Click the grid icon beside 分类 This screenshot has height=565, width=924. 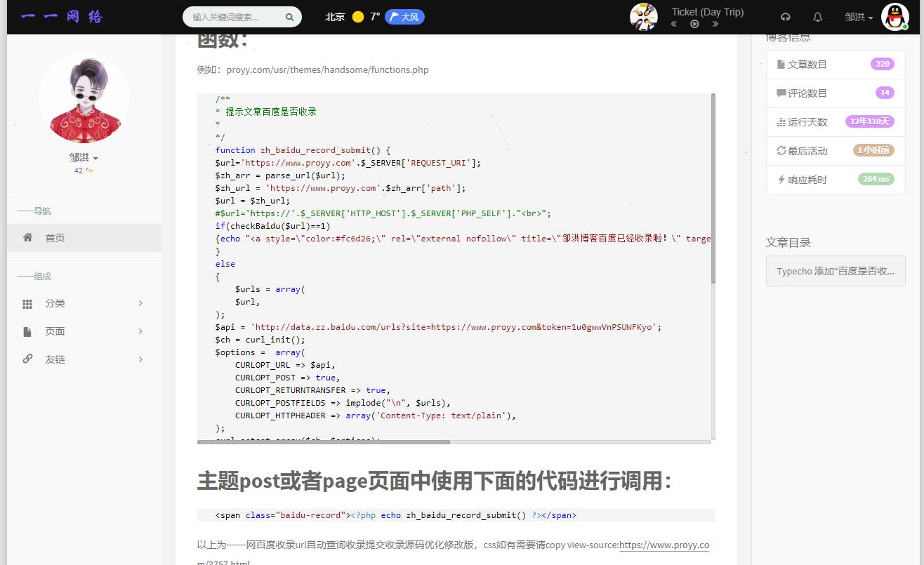click(x=27, y=304)
